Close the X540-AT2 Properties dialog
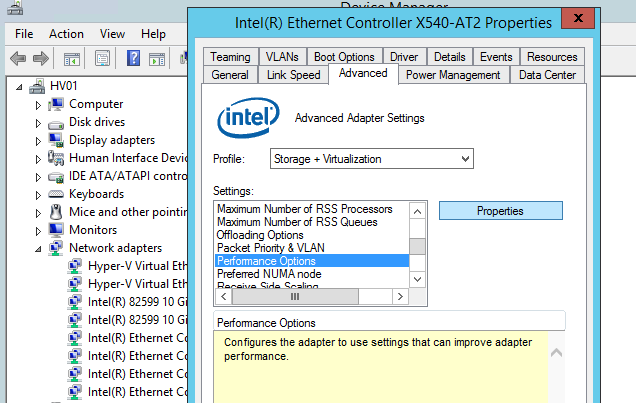 [578, 18]
